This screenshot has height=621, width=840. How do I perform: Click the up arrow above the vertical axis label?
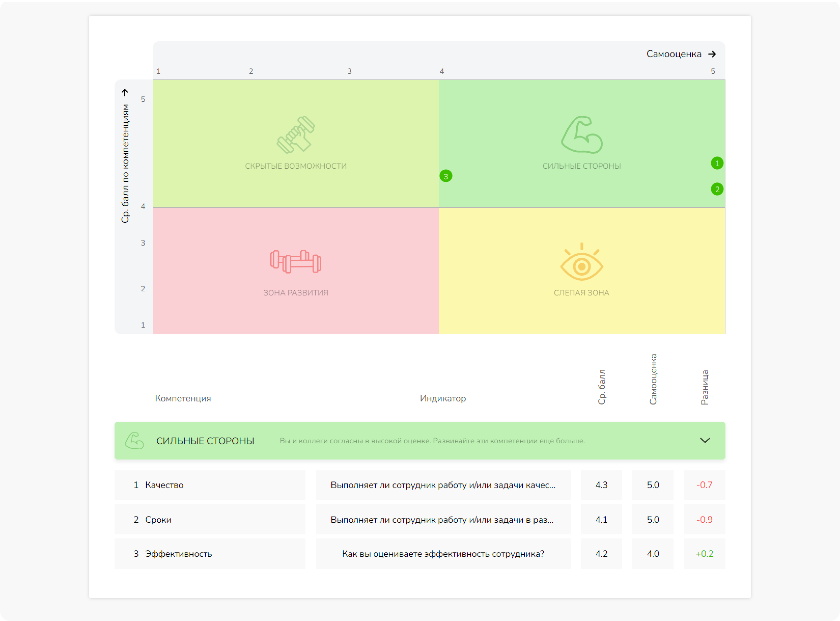125,92
